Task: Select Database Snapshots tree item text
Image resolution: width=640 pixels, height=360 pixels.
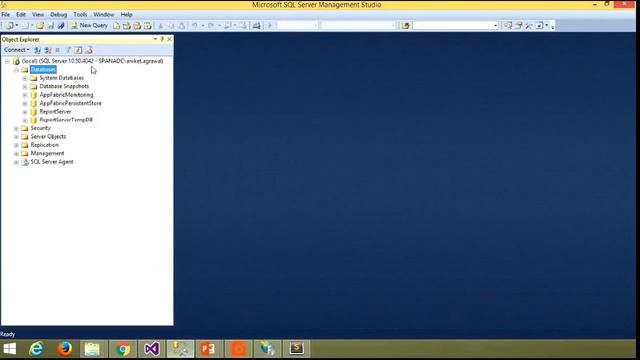Action: point(64,87)
